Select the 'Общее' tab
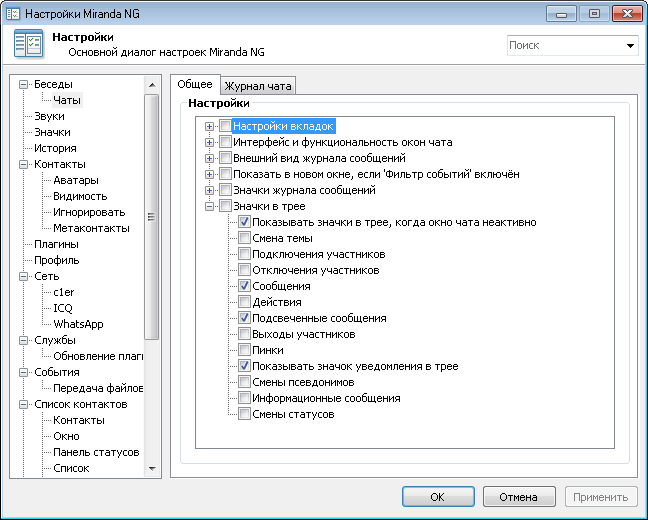Image resolution: width=648 pixels, height=520 pixels. (x=195, y=84)
